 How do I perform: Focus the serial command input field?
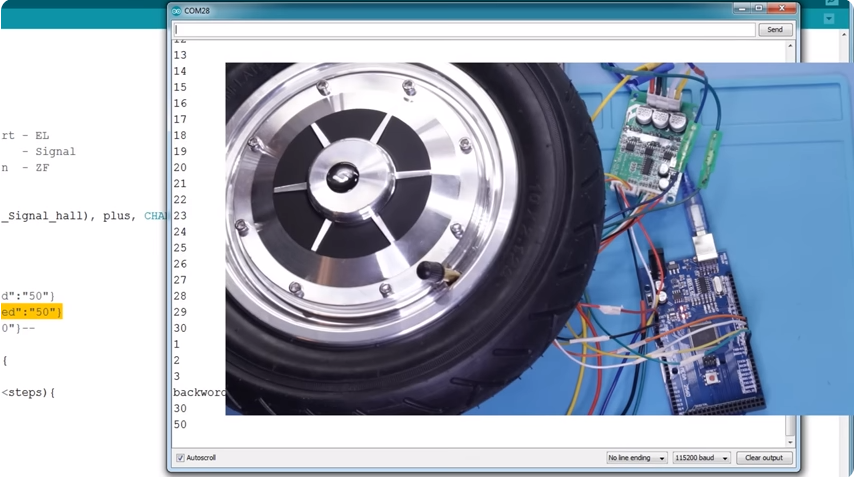point(464,30)
